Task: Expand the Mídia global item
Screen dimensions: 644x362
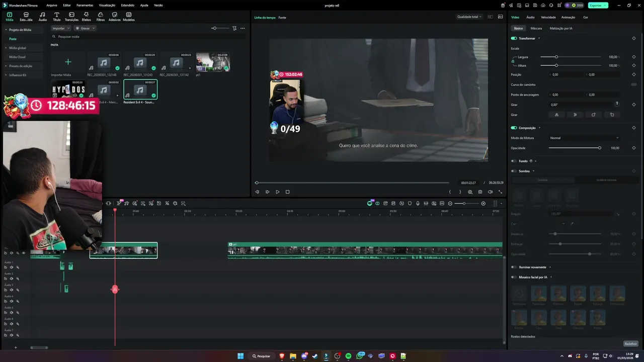Action: pyautogui.click(x=6, y=48)
